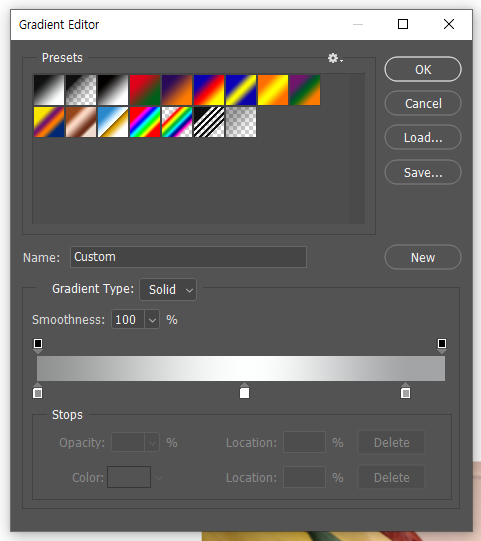Pick the chrome gradient preset
The width and height of the screenshot is (481, 541).
pos(113,122)
